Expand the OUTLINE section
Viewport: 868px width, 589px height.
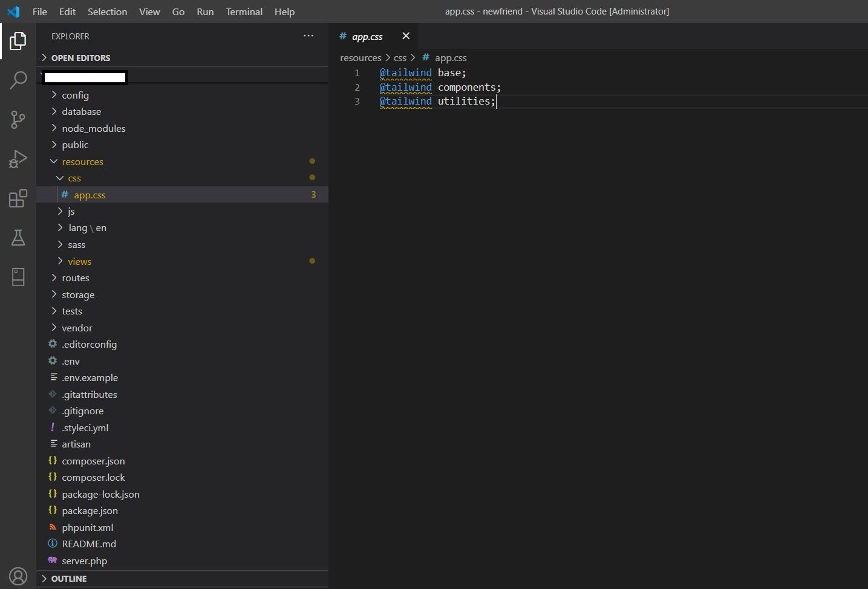pos(68,579)
